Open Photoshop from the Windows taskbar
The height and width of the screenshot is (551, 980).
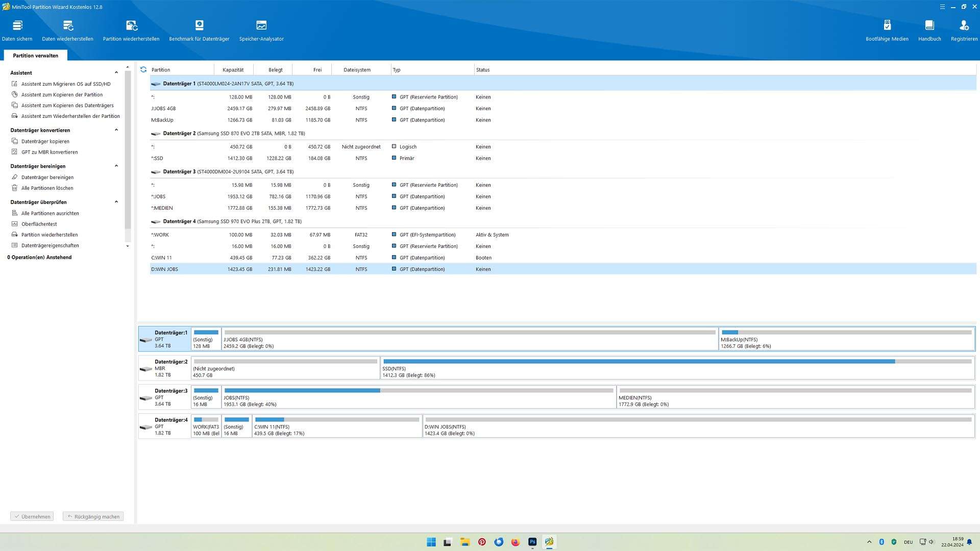(532, 542)
